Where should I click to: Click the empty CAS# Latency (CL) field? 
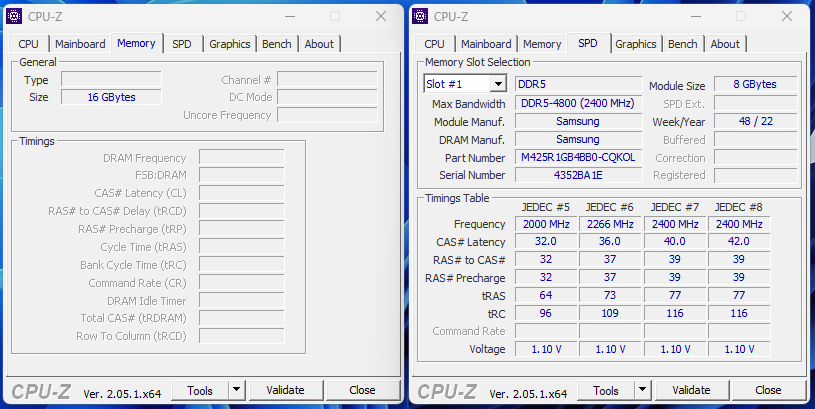click(x=242, y=193)
